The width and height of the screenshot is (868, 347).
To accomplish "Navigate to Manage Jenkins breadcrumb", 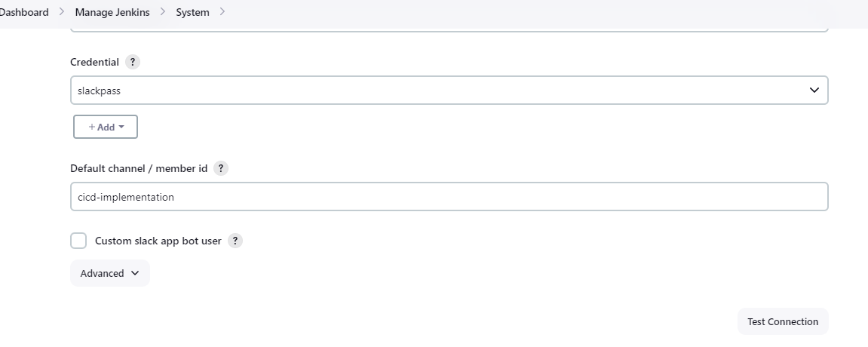I will [112, 12].
